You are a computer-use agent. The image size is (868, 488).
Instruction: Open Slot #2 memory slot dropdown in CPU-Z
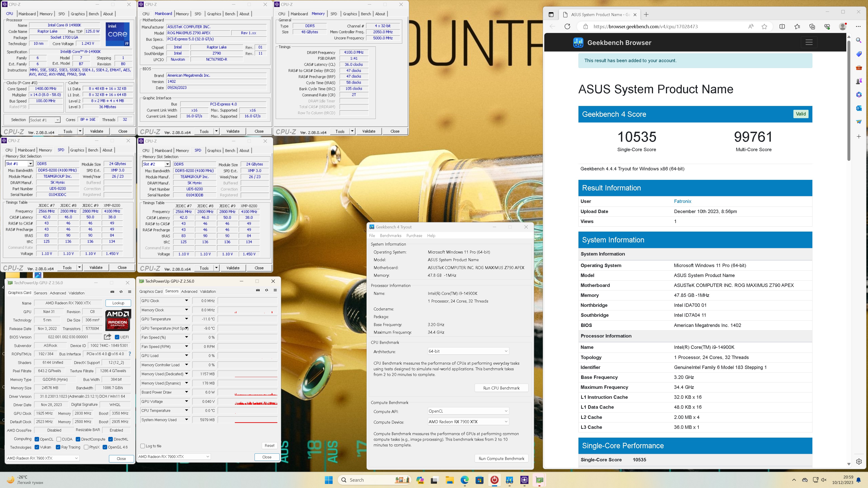click(156, 164)
